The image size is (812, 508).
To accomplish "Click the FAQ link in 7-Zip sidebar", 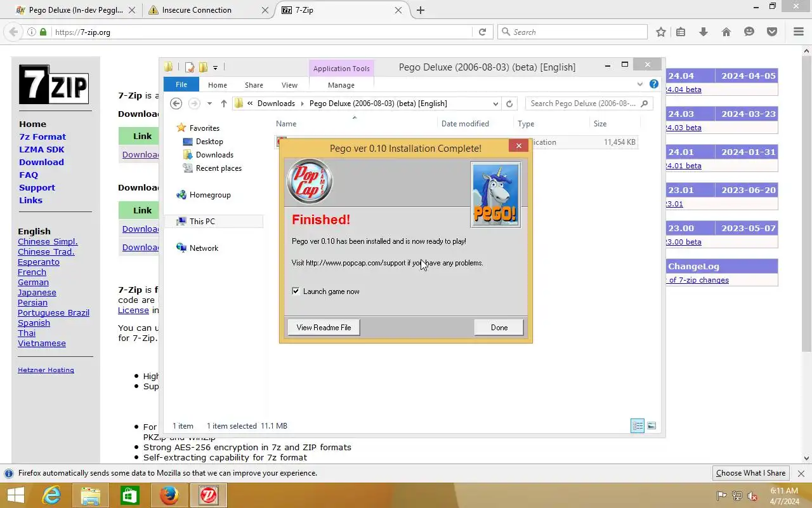I will click(x=29, y=175).
